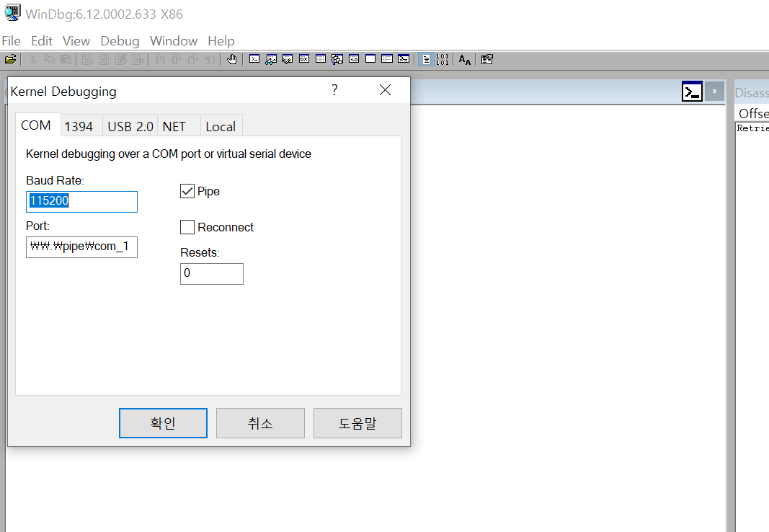The width and height of the screenshot is (769, 532).
Task: Open the File menu
Action: click(12, 40)
